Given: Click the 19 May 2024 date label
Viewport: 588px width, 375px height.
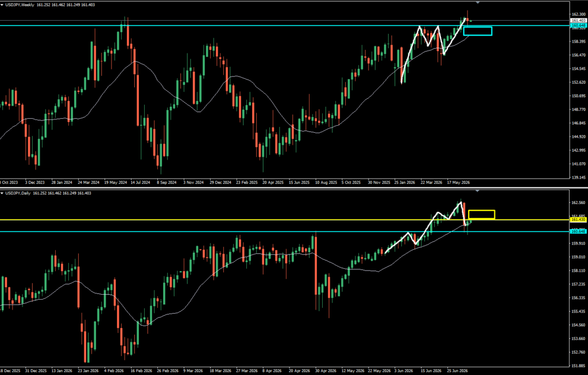Looking at the screenshot, I should [x=115, y=183].
